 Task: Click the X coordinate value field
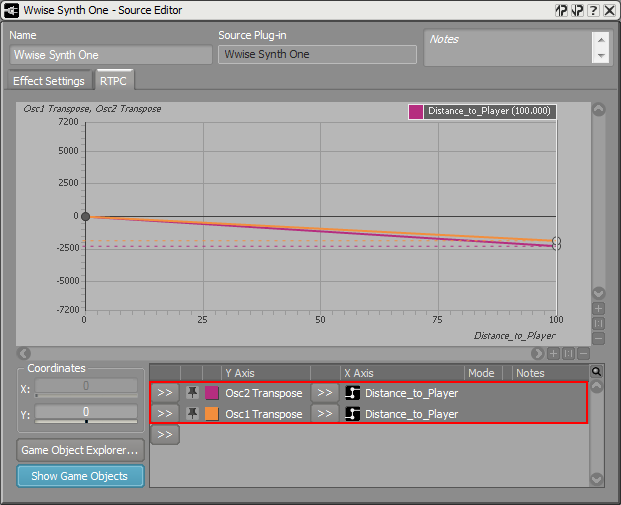(86, 385)
